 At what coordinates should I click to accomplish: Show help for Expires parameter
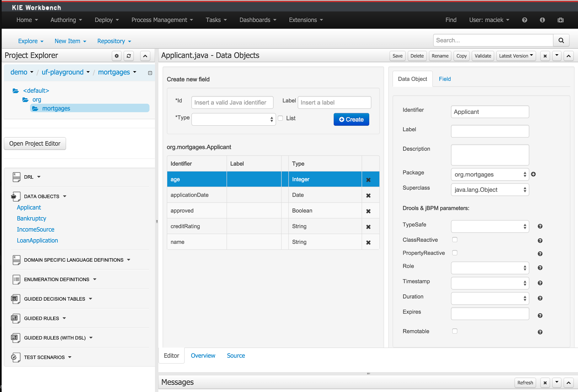(x=540, y=315)
